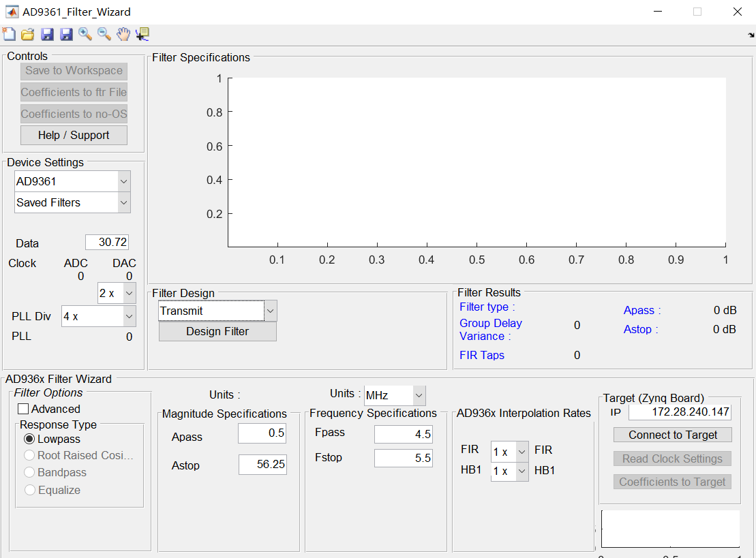Click the 'DAC' clock label
This screenshot has height=558, width=756.
124,263
